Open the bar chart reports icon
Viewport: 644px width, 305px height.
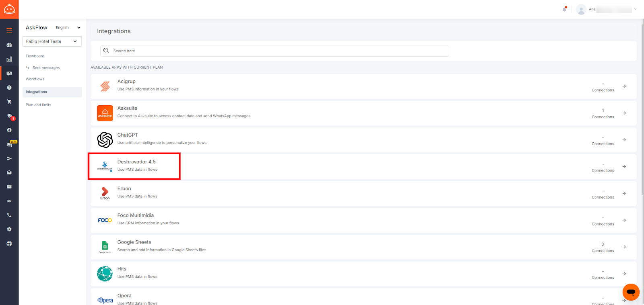[9, 59]
